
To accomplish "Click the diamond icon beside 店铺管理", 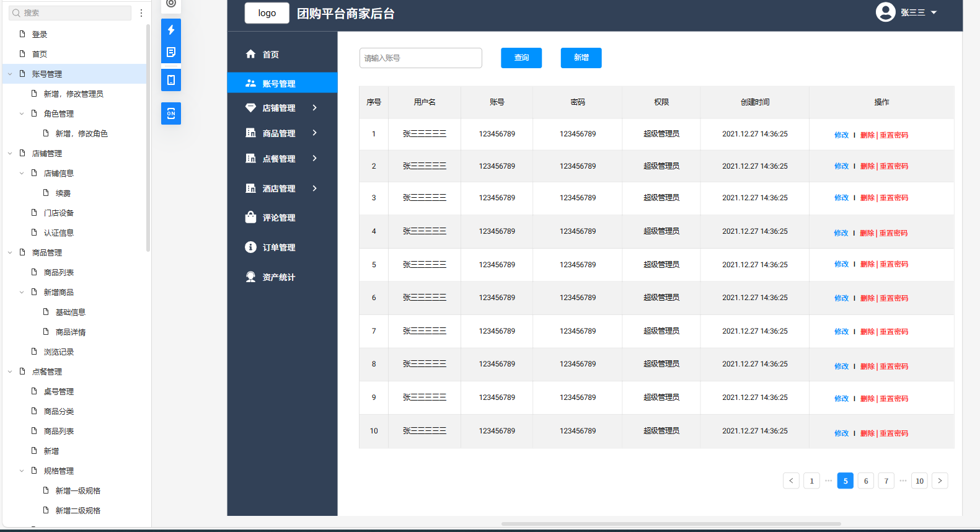I will [x=250, y=108].
